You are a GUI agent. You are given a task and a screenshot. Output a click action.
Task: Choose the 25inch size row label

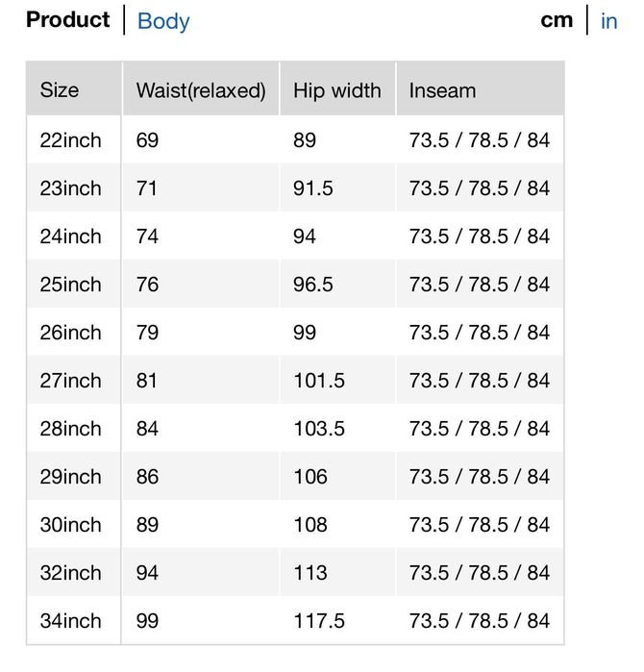(x=70, y=285)
